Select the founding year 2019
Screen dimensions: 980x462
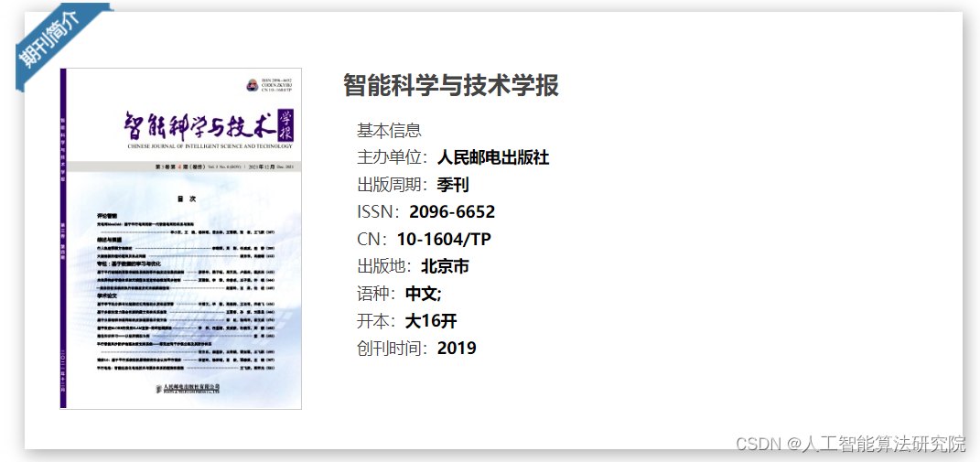pyautogui.click(x=457, y=349)
